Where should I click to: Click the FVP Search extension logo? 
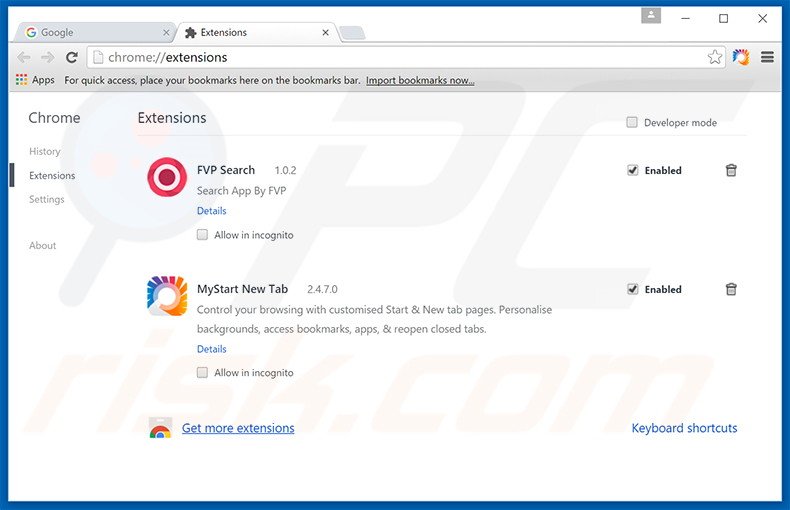167,177
